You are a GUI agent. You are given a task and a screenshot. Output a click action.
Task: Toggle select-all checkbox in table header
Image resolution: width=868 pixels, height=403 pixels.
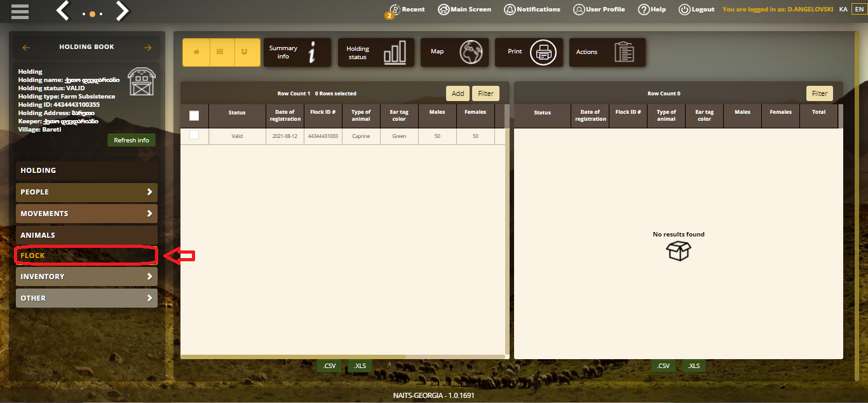pyautogui.click(x=194, y=116)
